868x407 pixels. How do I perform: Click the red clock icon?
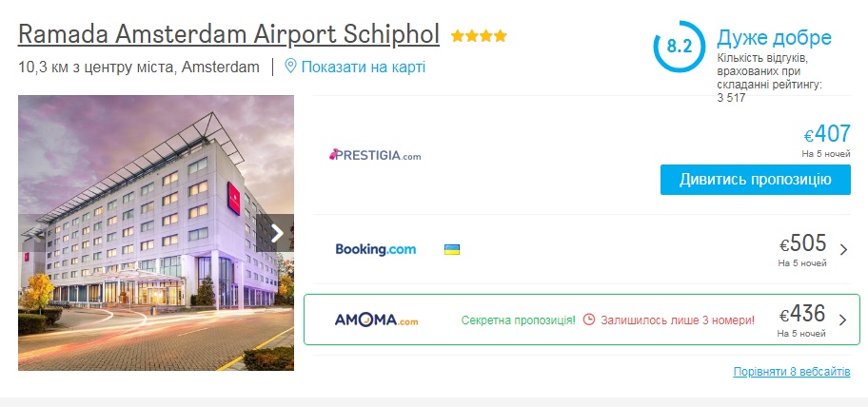coord(589,320)
